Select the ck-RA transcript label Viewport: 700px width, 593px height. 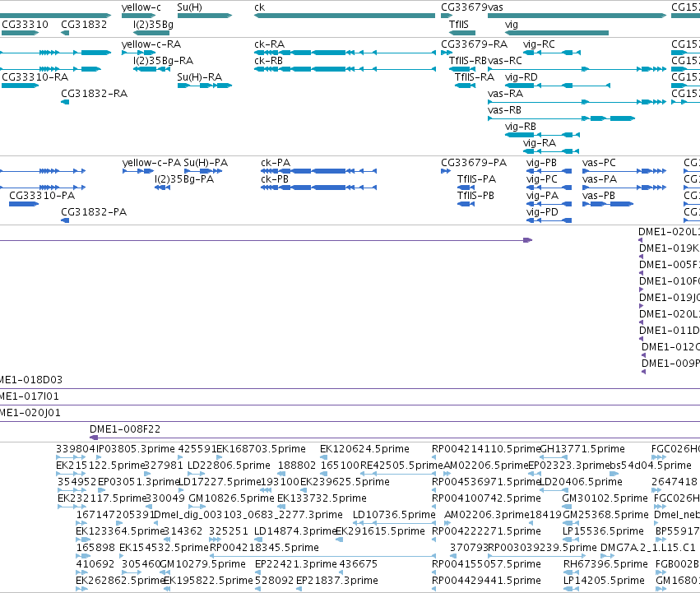269,44
